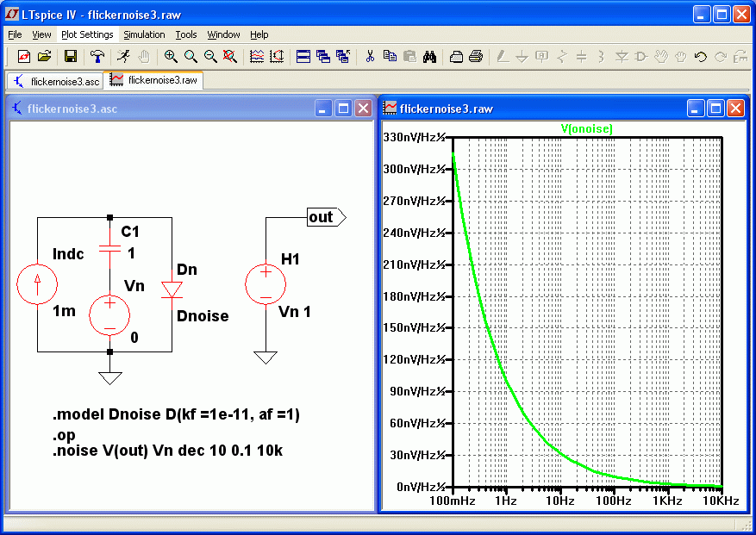Click the Autorange plot icon
Image resolution: width=756 pixels, height=535 pixels.
257,56
